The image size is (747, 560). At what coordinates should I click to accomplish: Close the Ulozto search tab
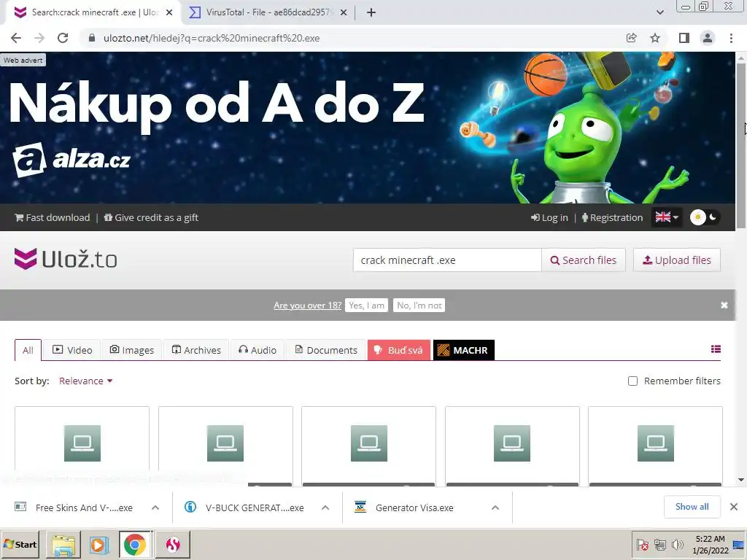(x=169, y=12)
